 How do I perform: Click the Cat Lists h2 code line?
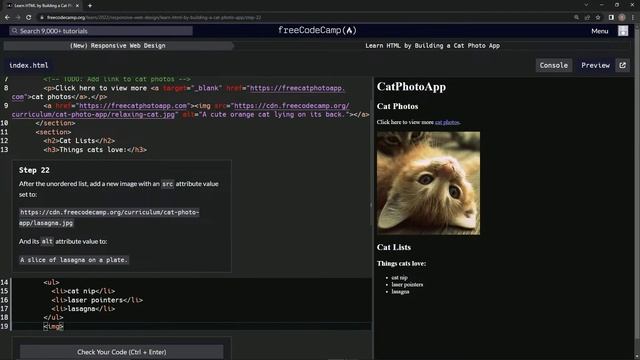pos(79,140)
